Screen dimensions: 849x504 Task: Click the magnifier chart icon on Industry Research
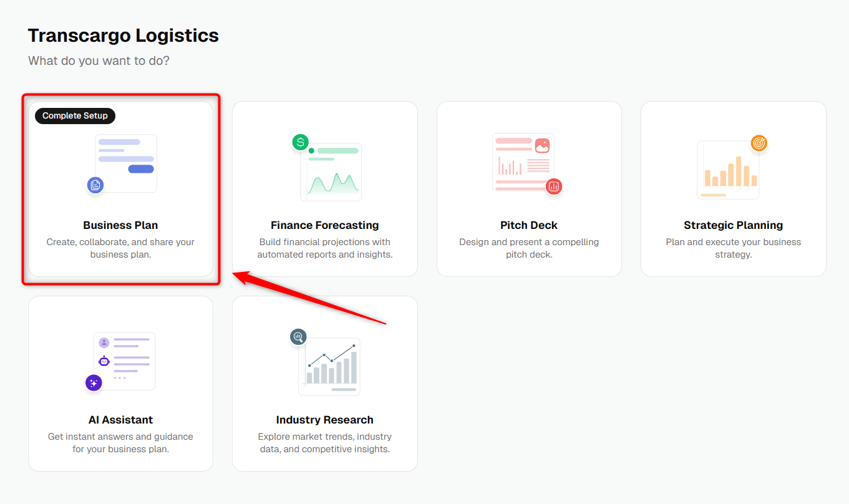point(298,337)
